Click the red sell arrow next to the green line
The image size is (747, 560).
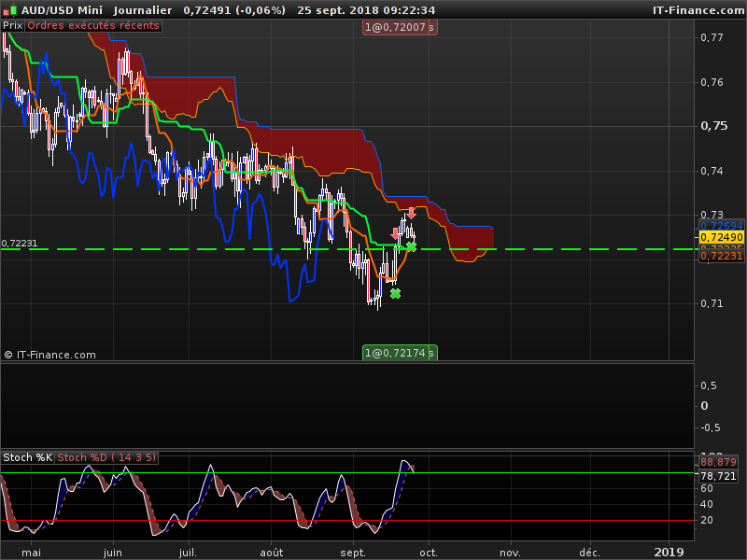(395, 233)
